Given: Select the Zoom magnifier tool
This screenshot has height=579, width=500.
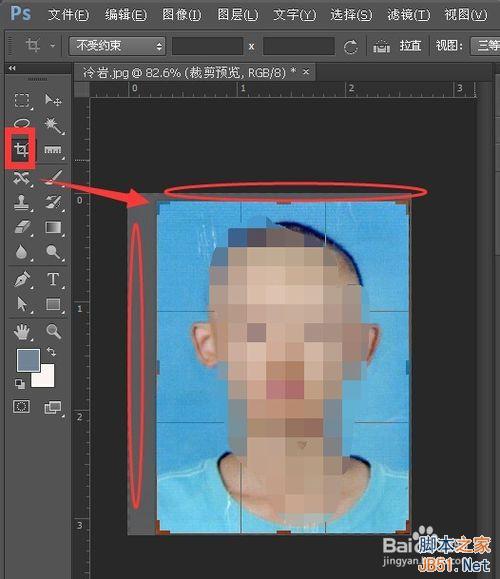Looking at the screenshot, I should [x=54, y=331].
